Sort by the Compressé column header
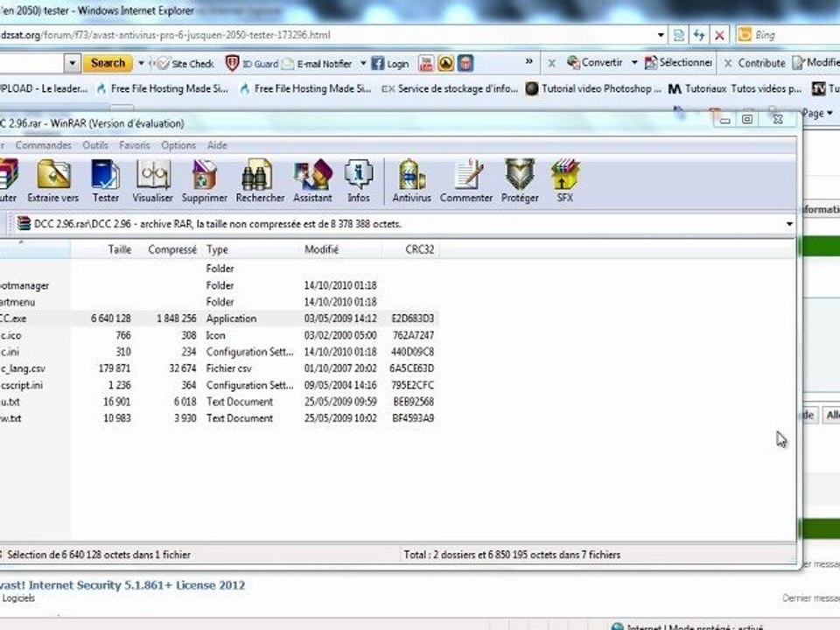Viewport: 840px width, 630px height. click(172, 249)
